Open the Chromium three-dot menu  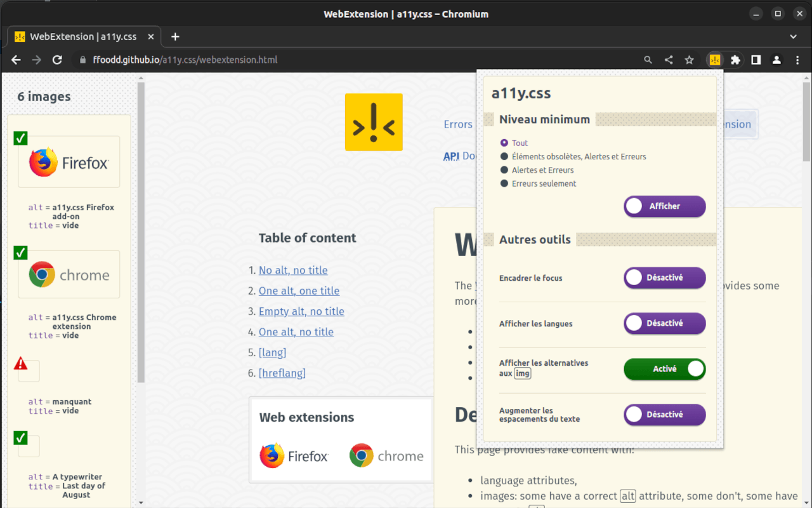click(x=797, y=60)
